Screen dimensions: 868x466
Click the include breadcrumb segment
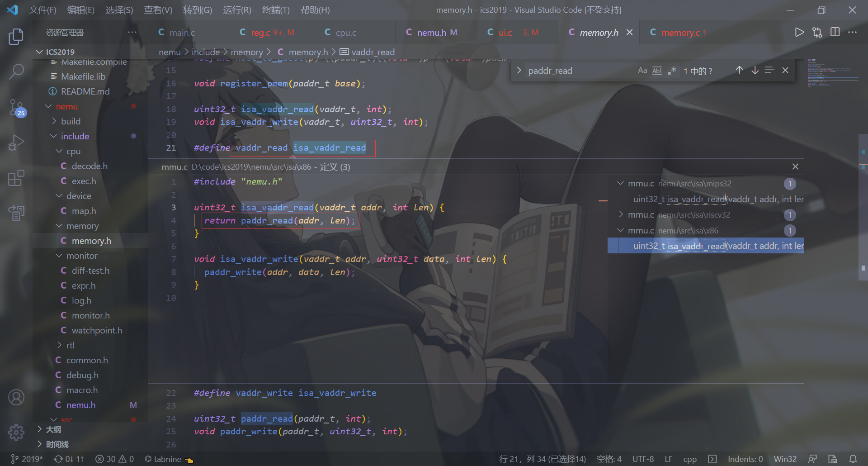(x=206, y=52)
